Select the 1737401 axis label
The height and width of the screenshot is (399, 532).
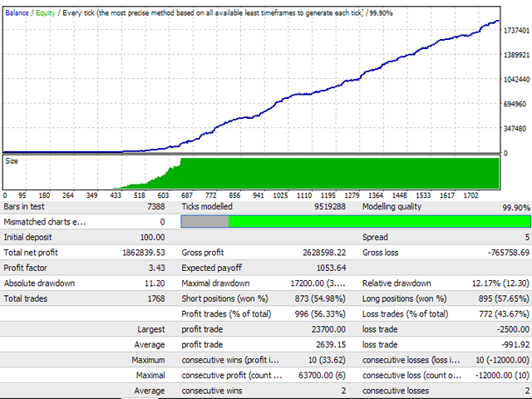click(516, 31)
